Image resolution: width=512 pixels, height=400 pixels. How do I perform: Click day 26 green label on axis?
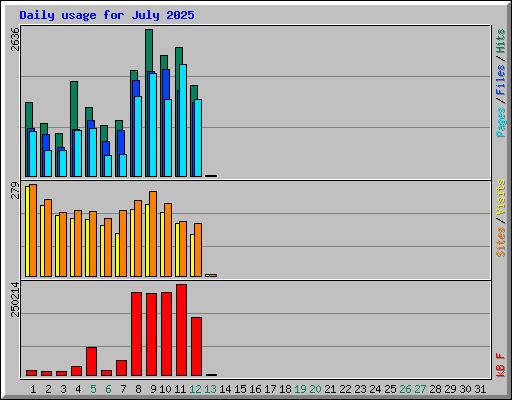[x=405, y=389]
